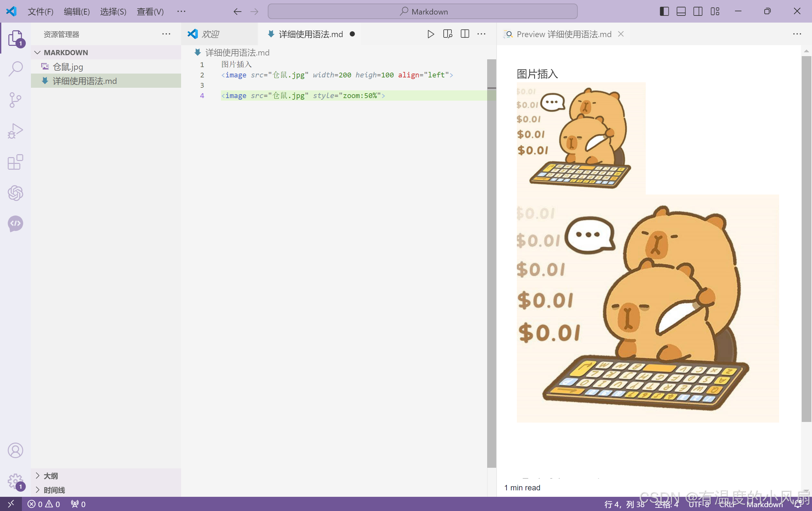This screenshot has height=511, width=812.
Task: Toggle the primary side bar
Action: [x=664, y=12]
